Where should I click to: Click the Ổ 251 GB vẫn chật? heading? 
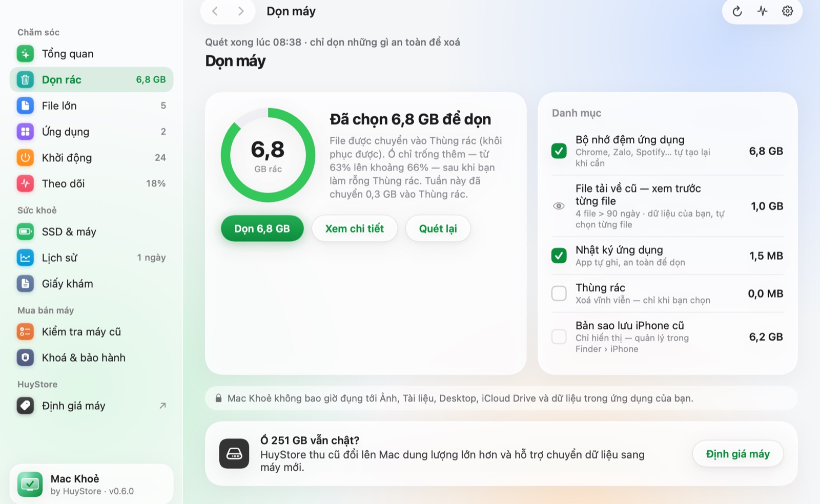click(310, 440)
